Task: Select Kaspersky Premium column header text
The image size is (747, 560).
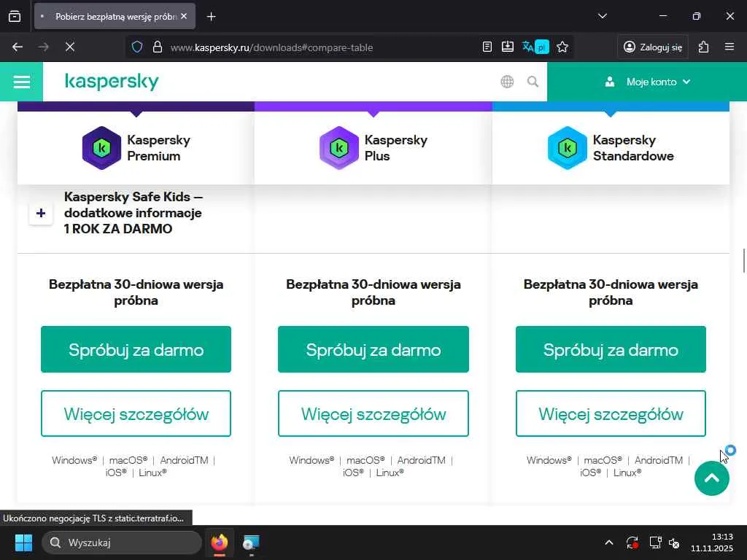Action: point(158,148)
